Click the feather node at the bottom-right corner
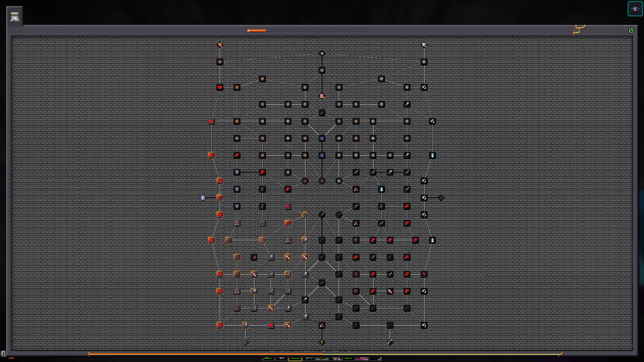The width and height of the screenshot is (644, 362). (x=424, y=325)
